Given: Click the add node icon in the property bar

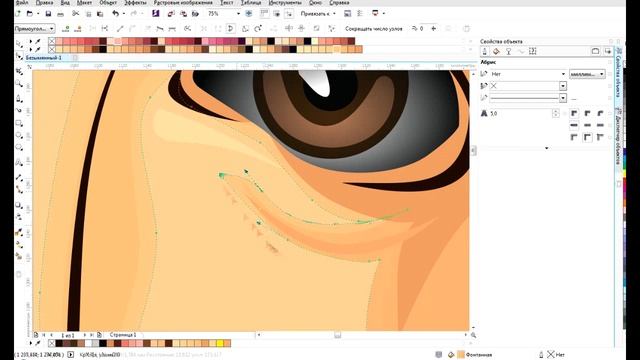Looking at the screenshot, I should (x=66, y=29).
